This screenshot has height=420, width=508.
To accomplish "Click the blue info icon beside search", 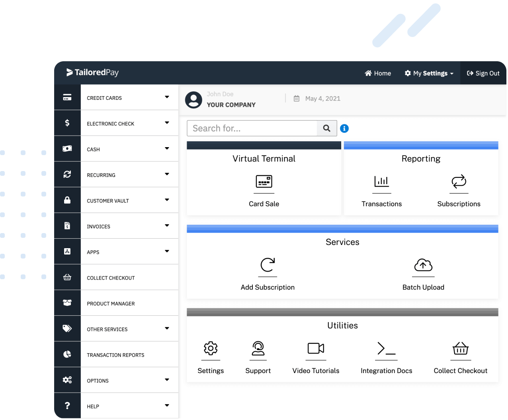I will (x=344, y=128).
